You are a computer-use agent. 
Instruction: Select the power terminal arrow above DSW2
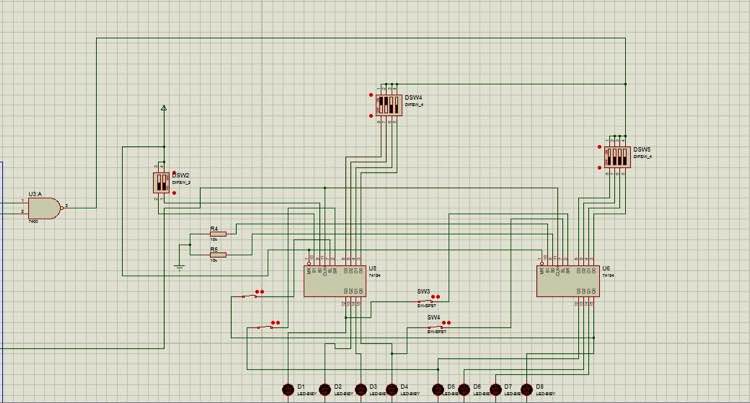[x=164, y=109]
